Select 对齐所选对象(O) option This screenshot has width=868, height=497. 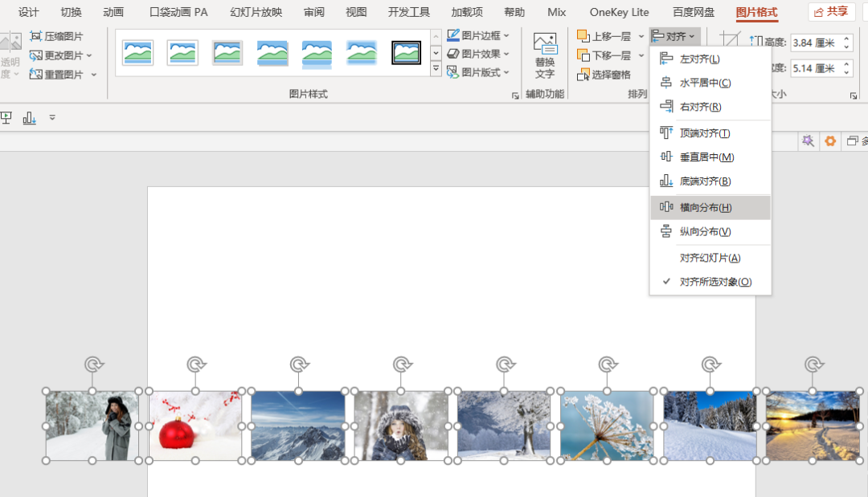click(x=710, y=282)
